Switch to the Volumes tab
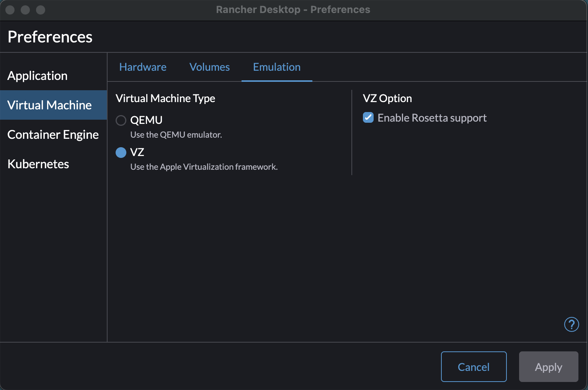 [x=209, y=67]
